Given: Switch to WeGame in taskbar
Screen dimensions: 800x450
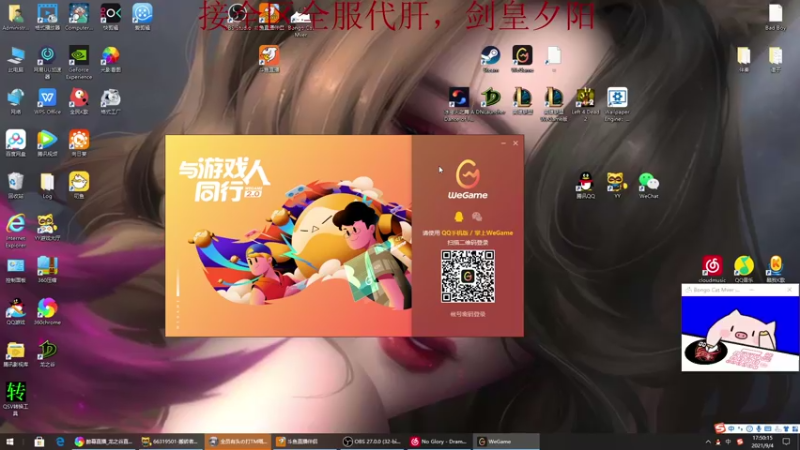Looking at the screenshot, I should coord(507,442).
